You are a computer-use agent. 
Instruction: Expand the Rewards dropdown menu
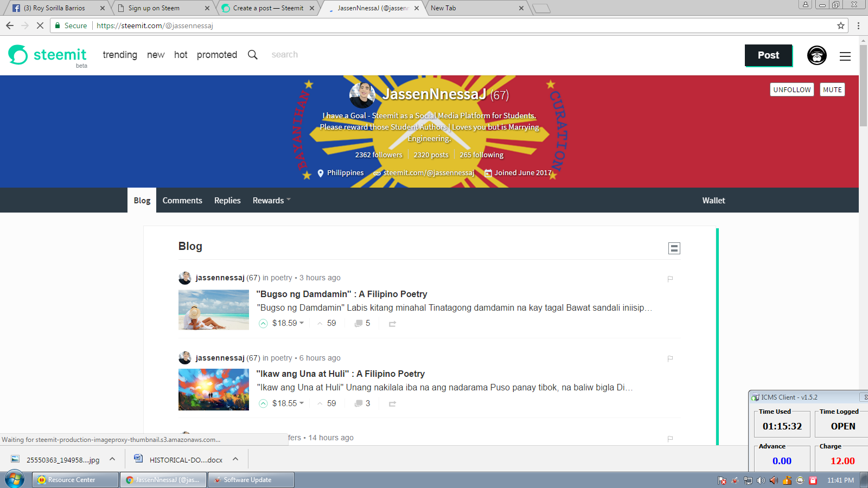[272, 201]
